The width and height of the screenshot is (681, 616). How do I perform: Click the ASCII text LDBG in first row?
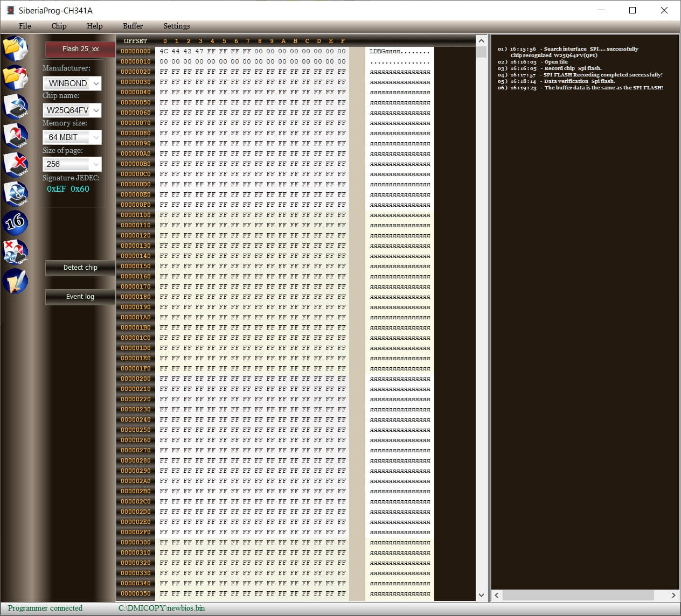pyautogui.click(x=377, y=51)
